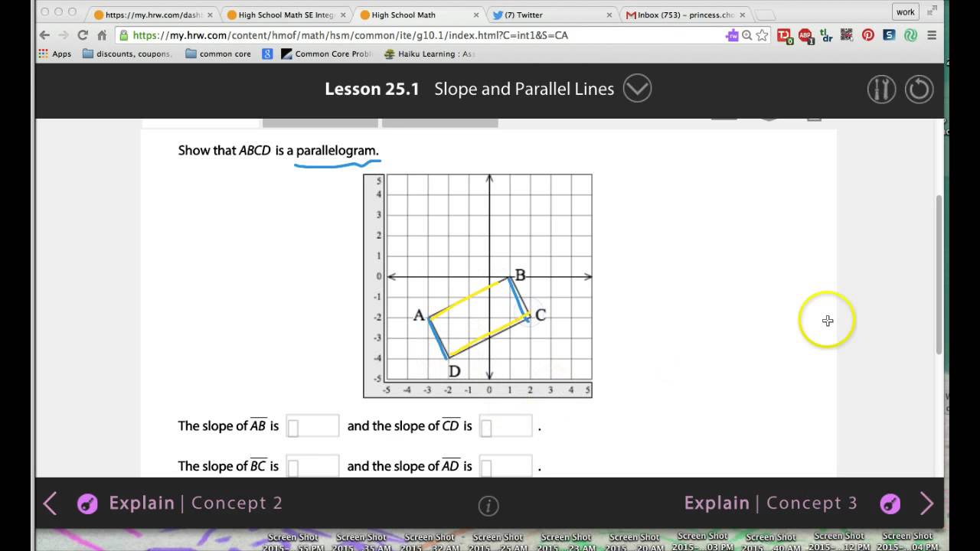This screenshot has height=551, width=980.
Task: Open the tldr extension
Action: point(826,35)
